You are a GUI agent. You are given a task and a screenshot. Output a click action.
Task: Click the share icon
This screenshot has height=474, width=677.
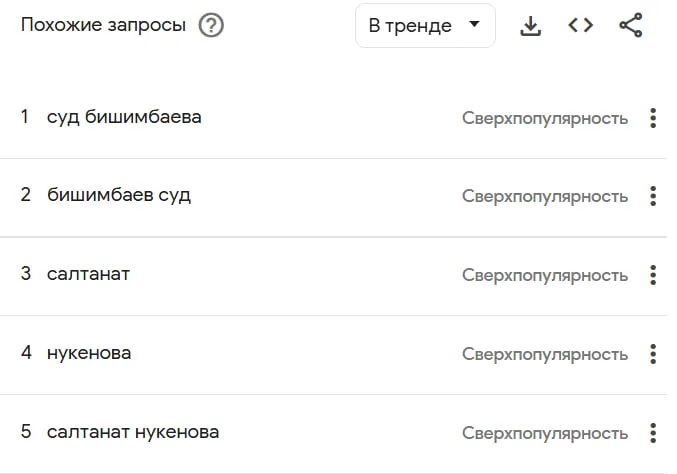[x=631, y=26]
